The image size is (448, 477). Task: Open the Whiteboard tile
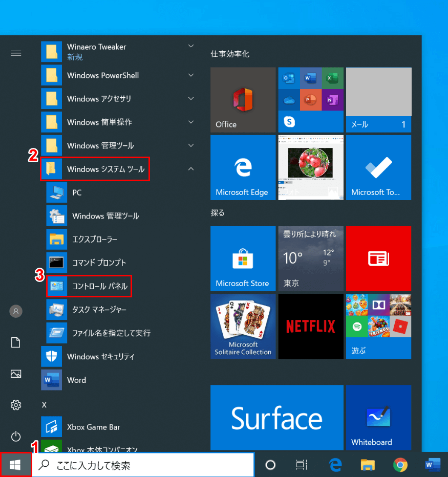pyautogui.click(x=378, y=418)
